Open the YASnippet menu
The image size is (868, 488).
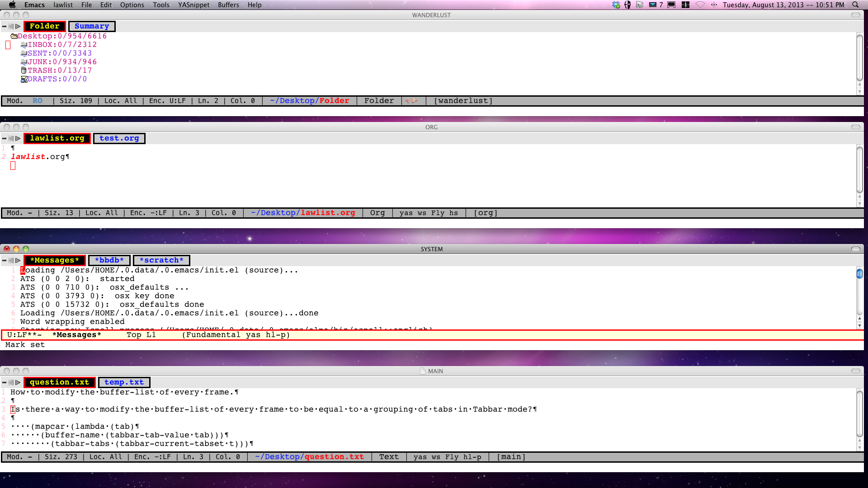193,5
